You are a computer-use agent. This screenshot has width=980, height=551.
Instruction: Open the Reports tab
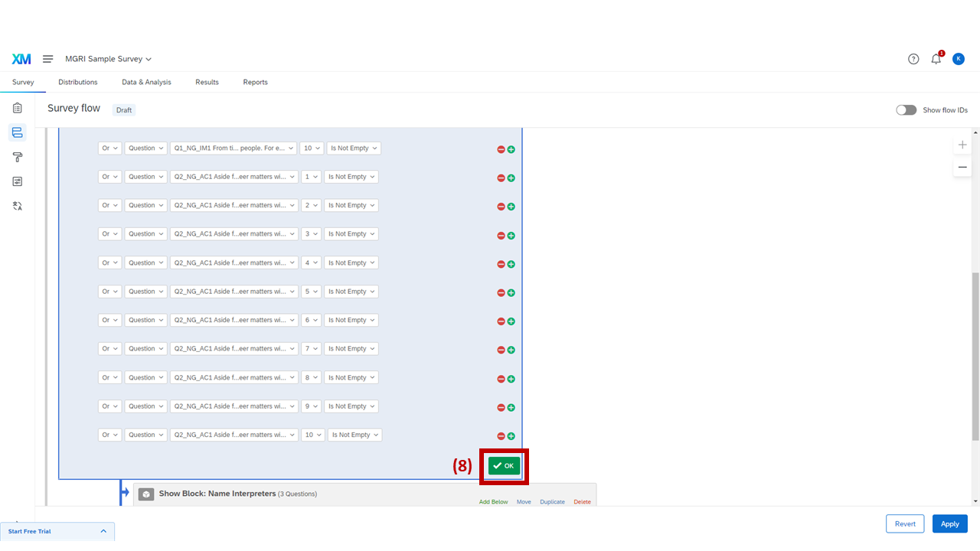click(x=255, y=82)
